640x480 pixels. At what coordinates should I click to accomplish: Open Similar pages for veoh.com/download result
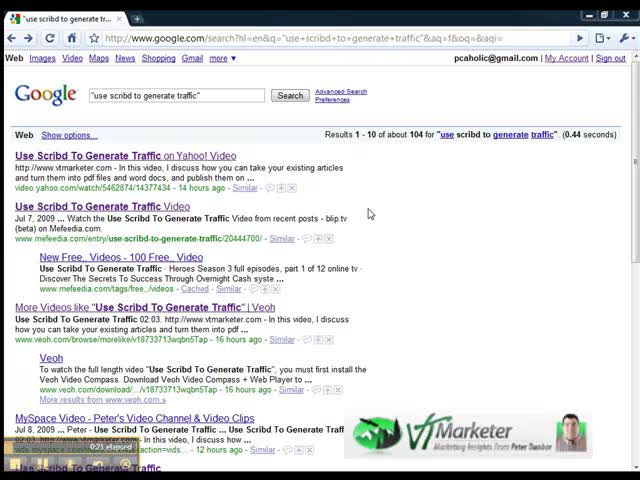pyautogui.click(x=291, y=390)
